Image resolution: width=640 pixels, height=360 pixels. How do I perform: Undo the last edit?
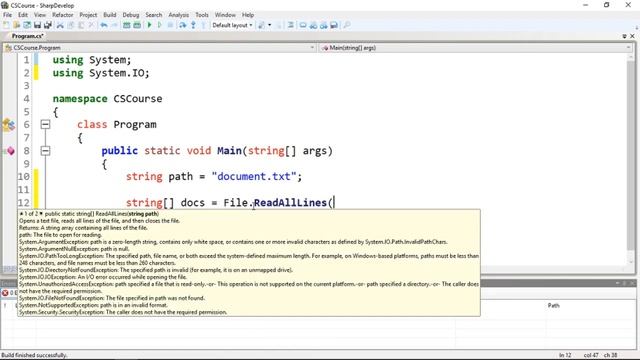104,25
